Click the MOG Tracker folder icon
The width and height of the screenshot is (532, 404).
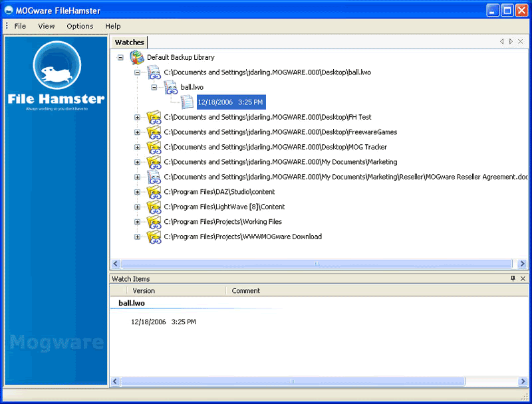click(x=154, y=148)
